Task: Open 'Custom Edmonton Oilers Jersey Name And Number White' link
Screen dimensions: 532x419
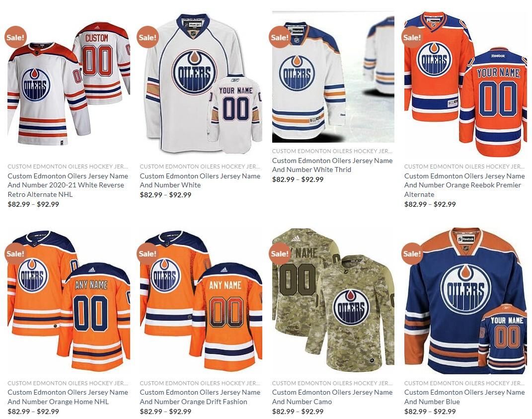Action: (200, 180)
